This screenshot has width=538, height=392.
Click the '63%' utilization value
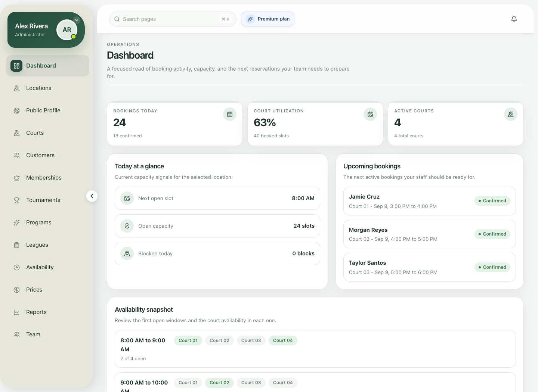pyautogui.click(x=265, y=122)
